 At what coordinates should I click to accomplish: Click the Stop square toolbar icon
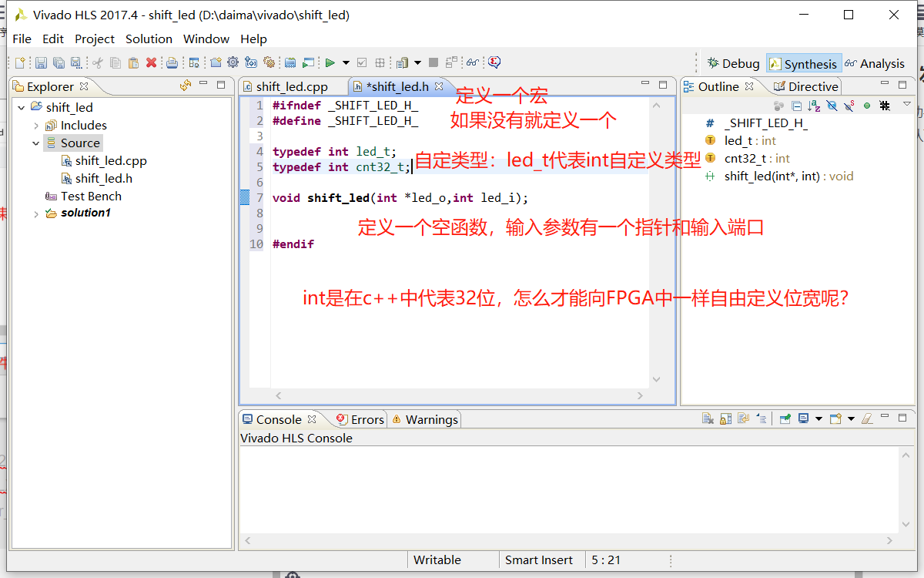tap(434, 62)
